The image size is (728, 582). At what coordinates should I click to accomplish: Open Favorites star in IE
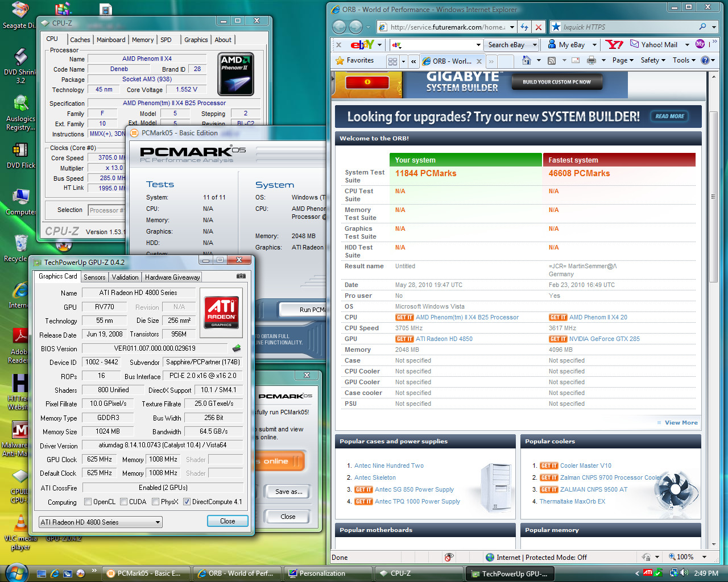[354, 60]
